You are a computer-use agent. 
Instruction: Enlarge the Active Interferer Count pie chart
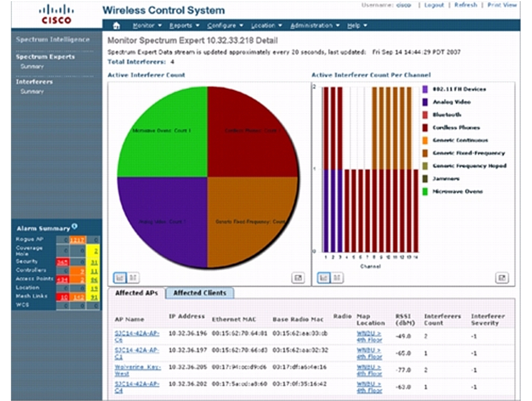point(298,278)
